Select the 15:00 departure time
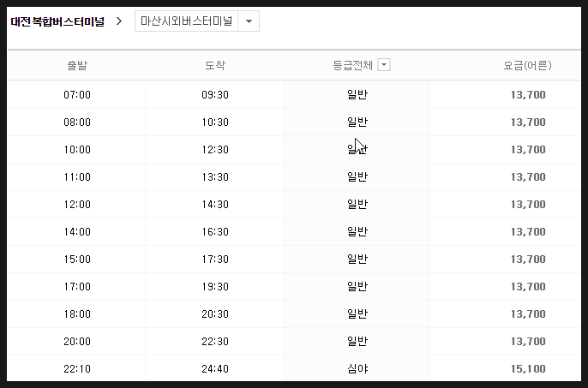The height and width of the screenshot is (388, 588). [77, 259]
